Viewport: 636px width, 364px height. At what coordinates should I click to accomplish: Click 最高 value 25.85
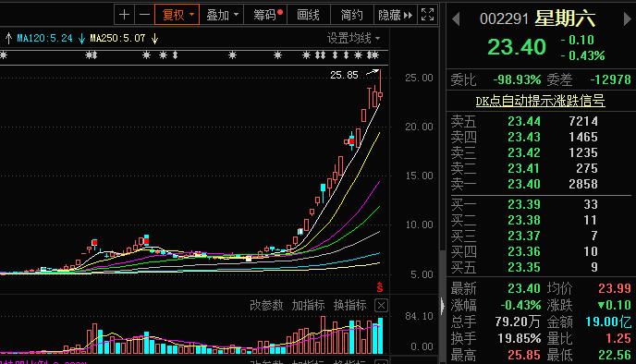(524, 355)
